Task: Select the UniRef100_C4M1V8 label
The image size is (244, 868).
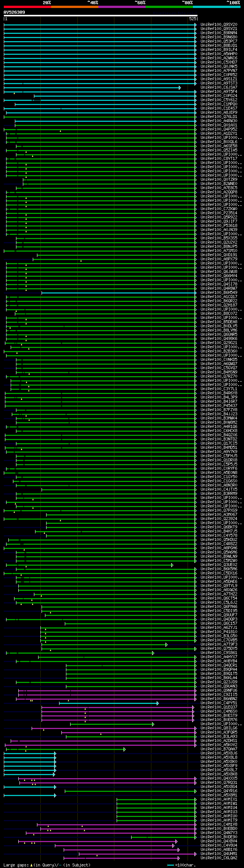Action: [x=219, y=824]
